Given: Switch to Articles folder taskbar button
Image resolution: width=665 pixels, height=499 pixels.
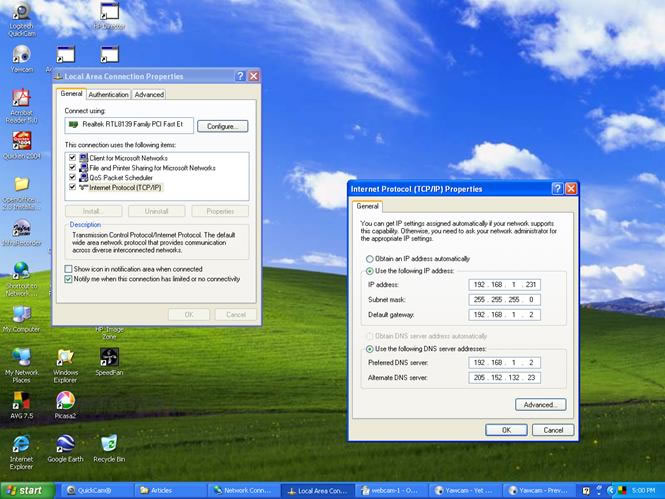Looking at the screenshot, I should coord(171,491).
